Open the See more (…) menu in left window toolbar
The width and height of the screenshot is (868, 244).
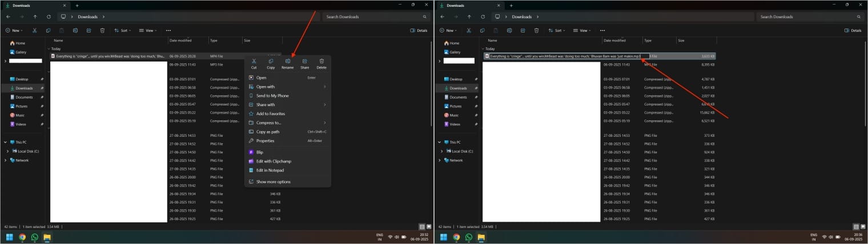[x=168, y=30]
